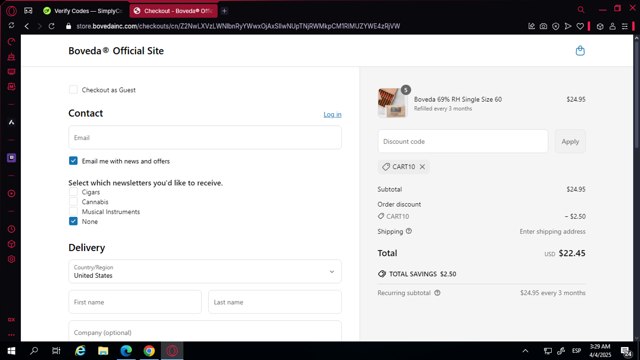Go back with the browser back arrow

point(27,26)
